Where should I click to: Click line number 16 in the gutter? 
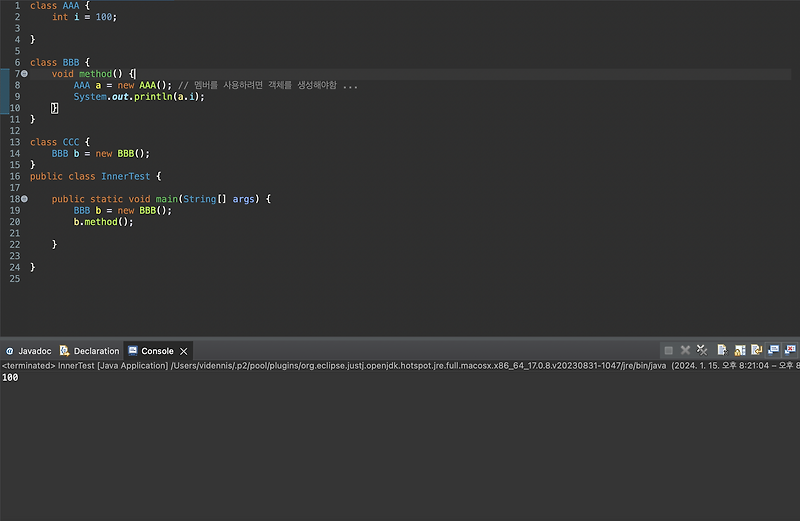(x=15, y=177)
